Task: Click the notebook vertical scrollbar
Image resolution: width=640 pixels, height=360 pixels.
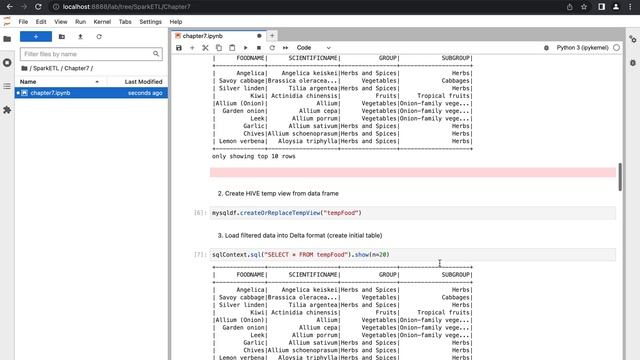Action: [x=620, y=177]
